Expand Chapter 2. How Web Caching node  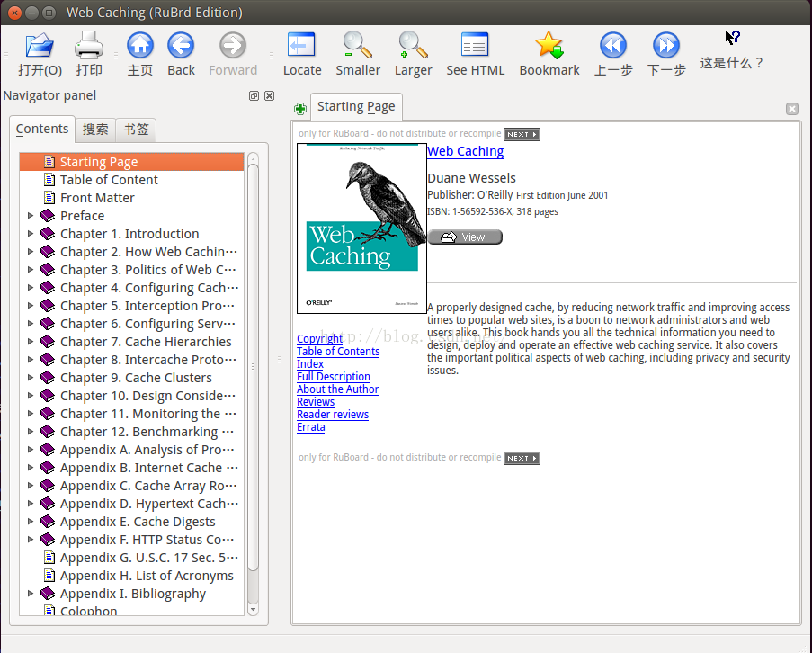(31, 252)
